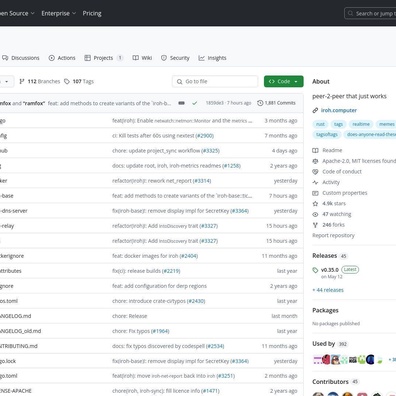
Task: Open the Discussions tab
Action: [21, 58]
